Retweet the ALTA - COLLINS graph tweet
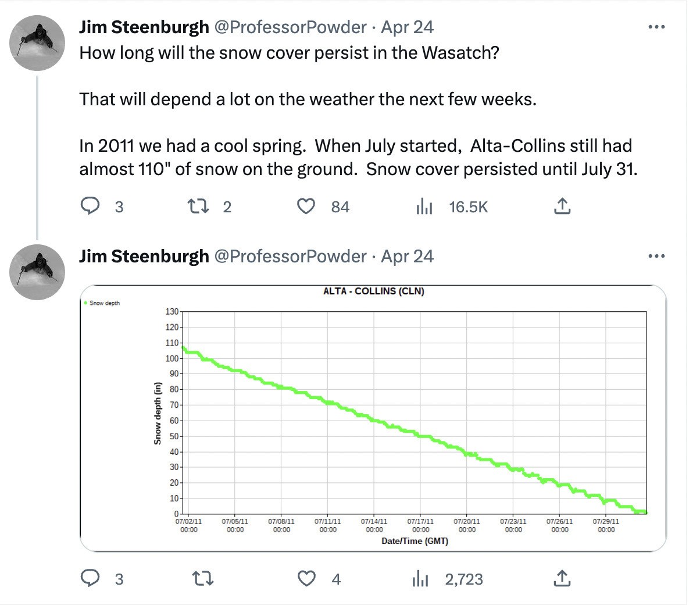The width and height of the screenshot is (700, 605). point(202,579)
